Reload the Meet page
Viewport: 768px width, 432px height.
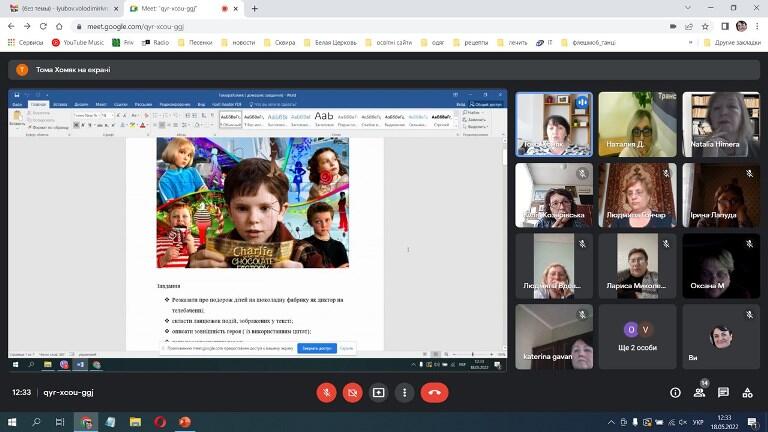tap(43, 26)
